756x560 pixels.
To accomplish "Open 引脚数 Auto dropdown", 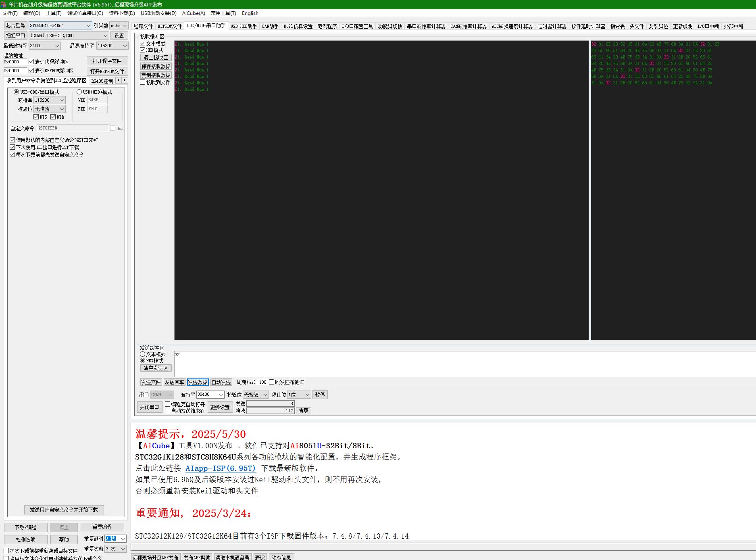I will click(119, 25).
